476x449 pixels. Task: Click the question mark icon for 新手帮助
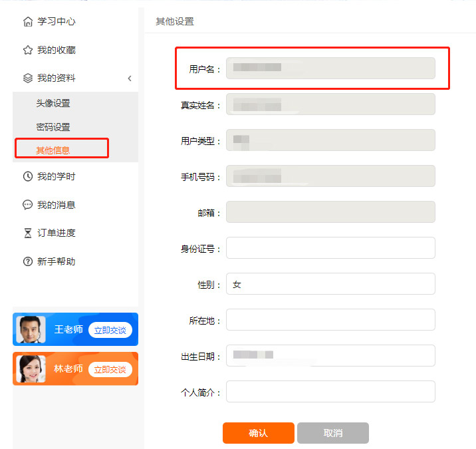point(27,261)
